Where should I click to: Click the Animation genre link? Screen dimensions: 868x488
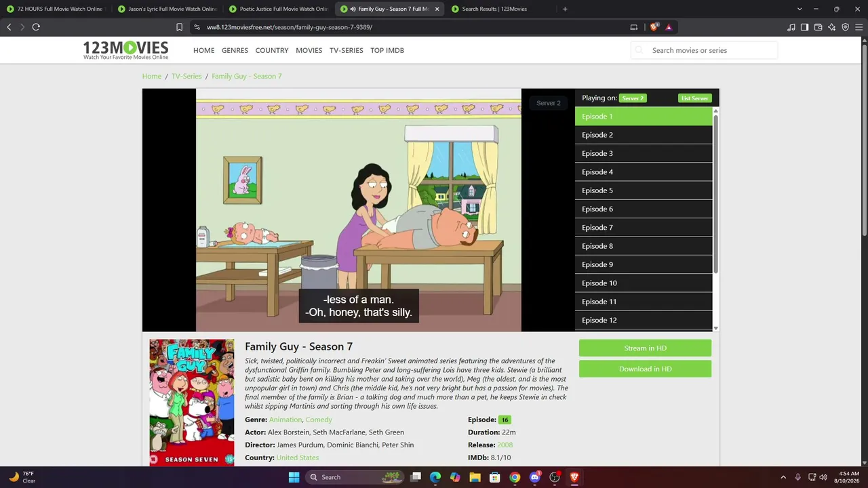pos(285,420)
